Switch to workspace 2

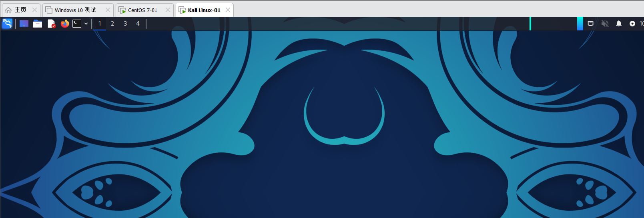tap(112, 24)
